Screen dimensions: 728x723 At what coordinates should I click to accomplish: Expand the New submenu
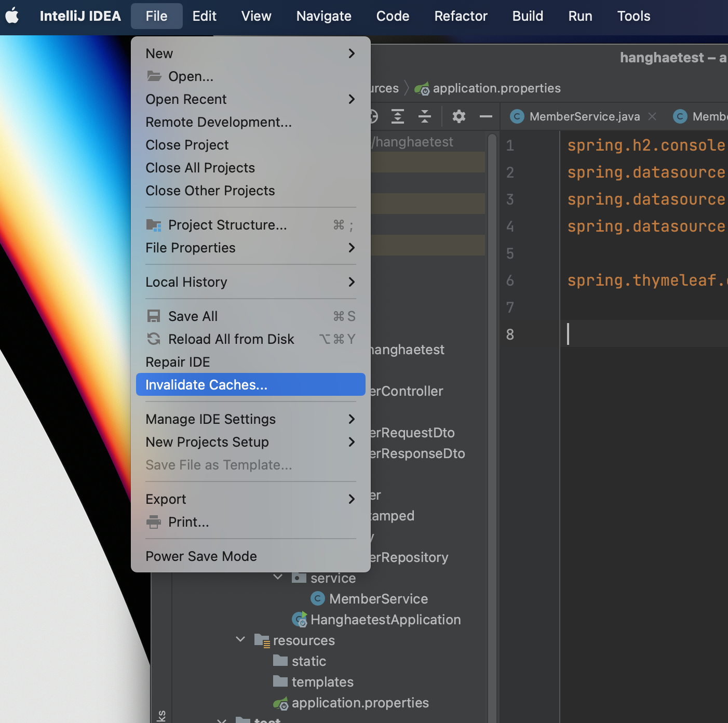(x=251, y=53)
